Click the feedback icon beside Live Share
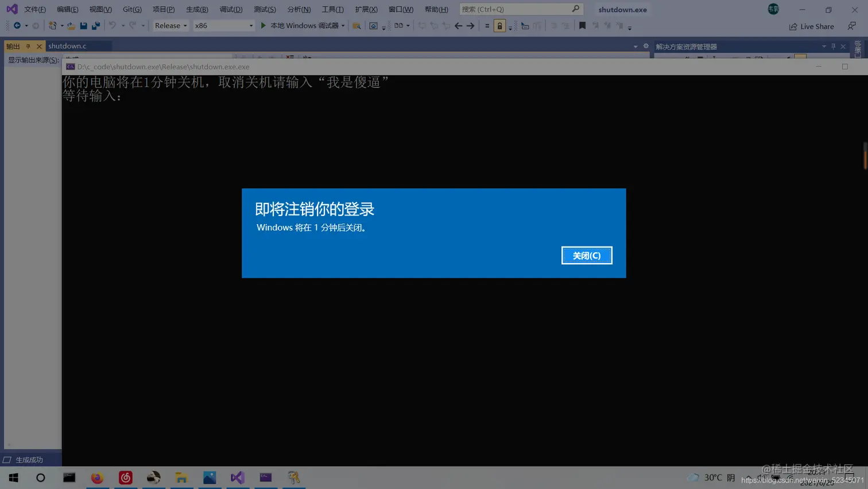The height and width of the screenshot is (489, 868). 852,26
